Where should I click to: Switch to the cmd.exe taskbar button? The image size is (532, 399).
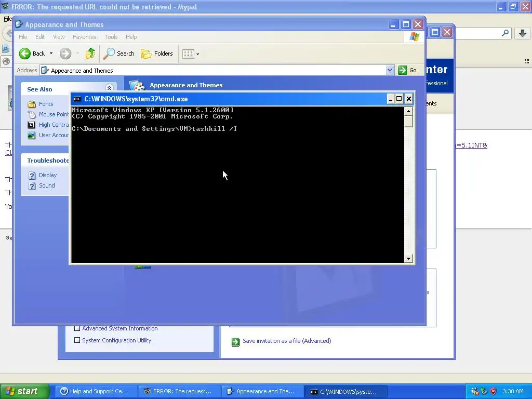(x=345, y=391)
